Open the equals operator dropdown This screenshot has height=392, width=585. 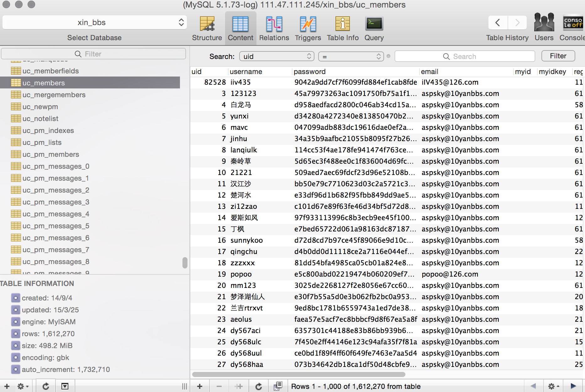[351, 56]
